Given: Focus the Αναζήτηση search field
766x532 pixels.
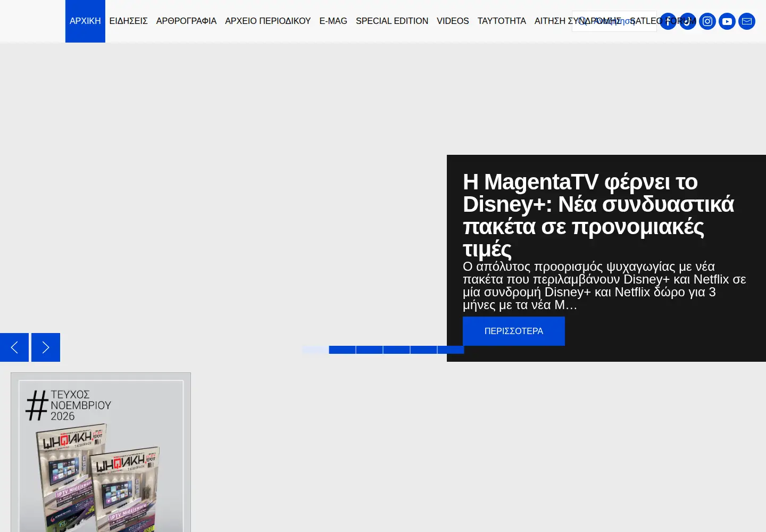Looking at the screenshot, I should tap(614, 21).
